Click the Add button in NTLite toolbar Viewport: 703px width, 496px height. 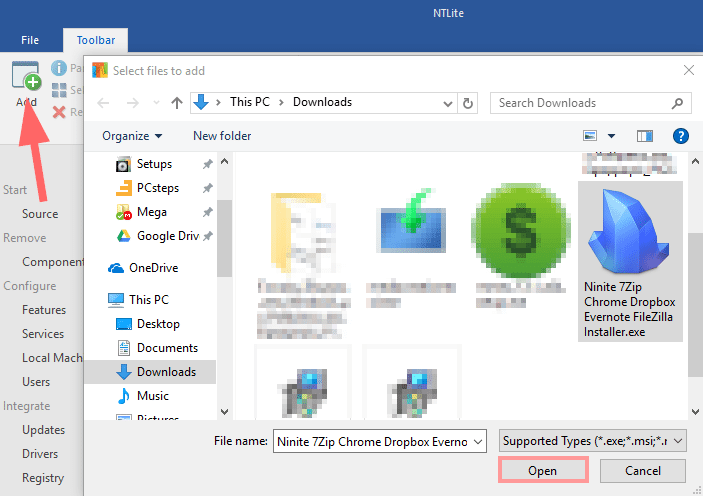(x=26, y=84)
